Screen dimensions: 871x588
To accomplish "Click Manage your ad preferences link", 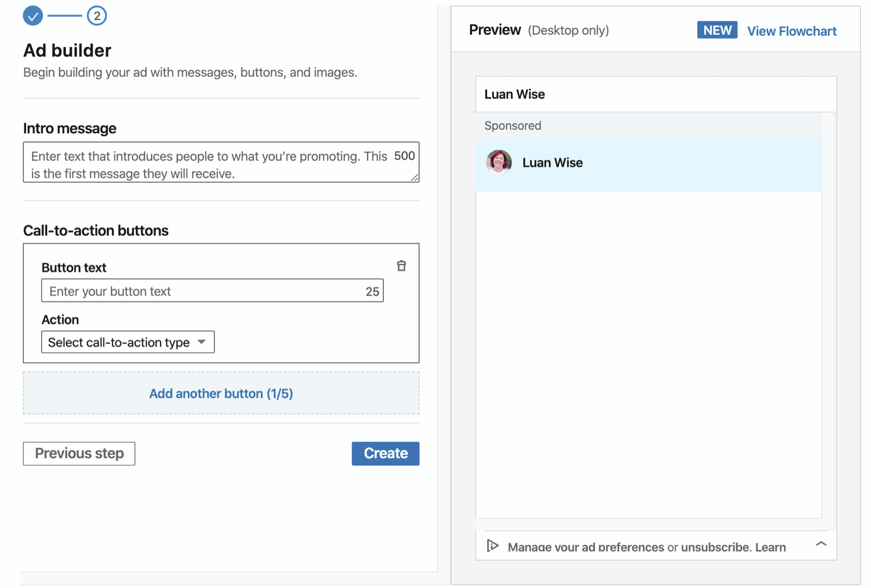I will coord(586,547).
